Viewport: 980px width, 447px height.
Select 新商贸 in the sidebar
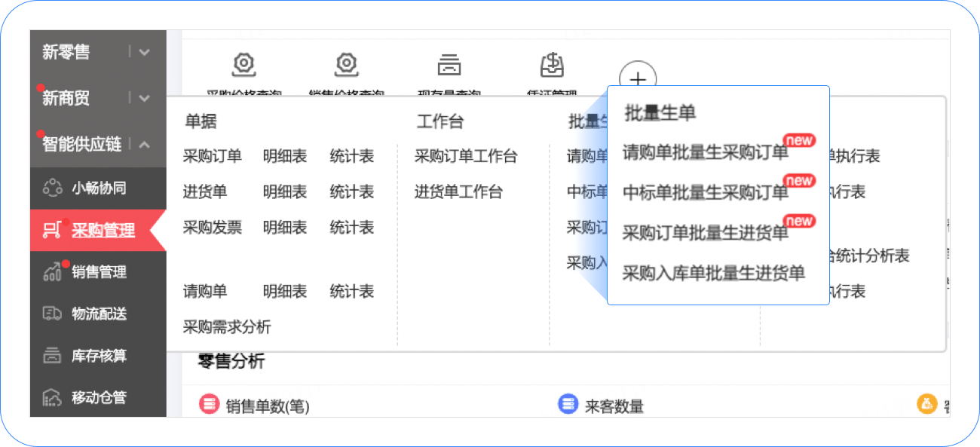[66, 98]
